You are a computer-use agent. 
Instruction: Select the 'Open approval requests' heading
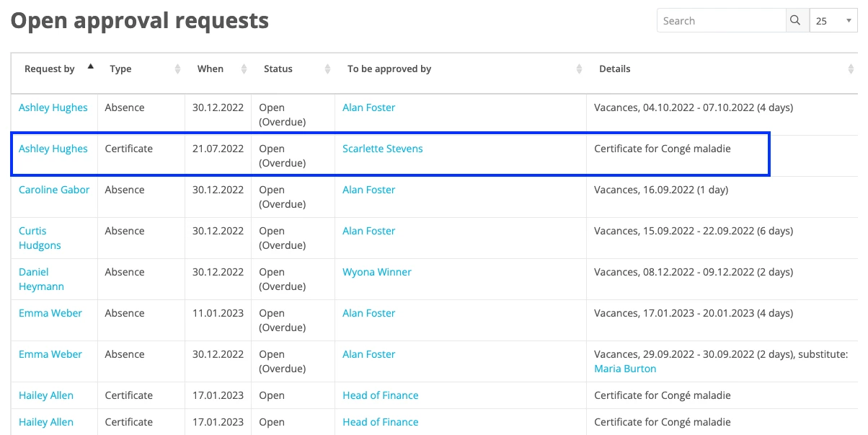[140, 21]
